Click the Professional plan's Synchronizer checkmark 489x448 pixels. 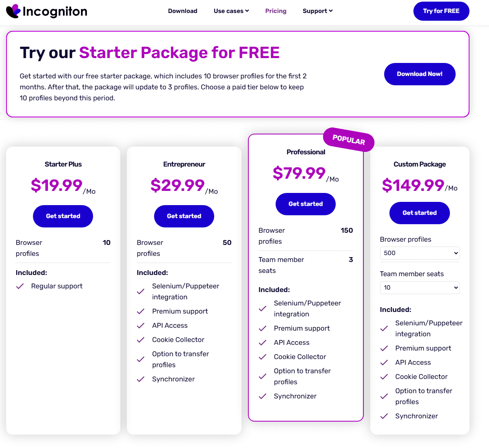pyautogui.click(x=263, y=396)
